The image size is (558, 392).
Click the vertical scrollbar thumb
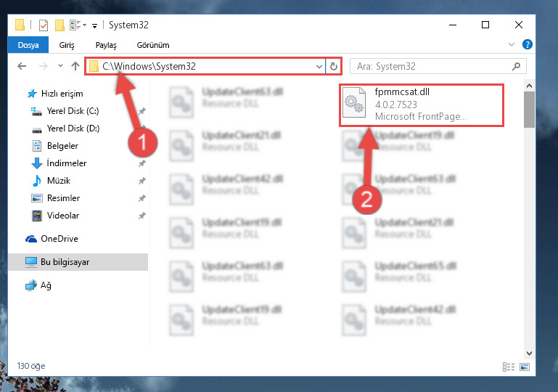point(529,110)
